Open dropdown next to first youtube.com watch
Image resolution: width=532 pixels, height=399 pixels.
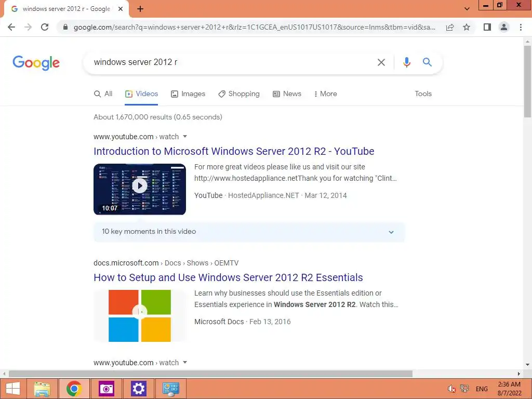coord(185,137)
